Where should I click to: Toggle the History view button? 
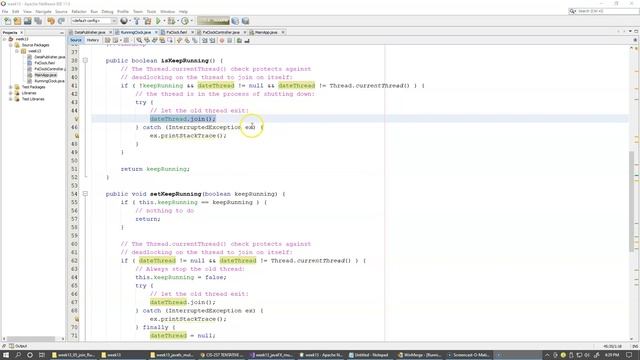click(x=93, y=40)
